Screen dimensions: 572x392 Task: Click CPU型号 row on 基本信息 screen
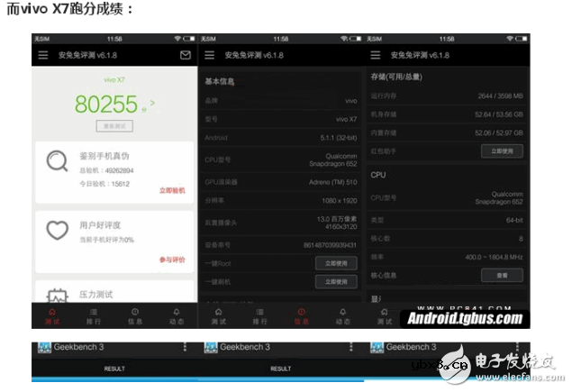pyautogui.click(x=281, y=160)
